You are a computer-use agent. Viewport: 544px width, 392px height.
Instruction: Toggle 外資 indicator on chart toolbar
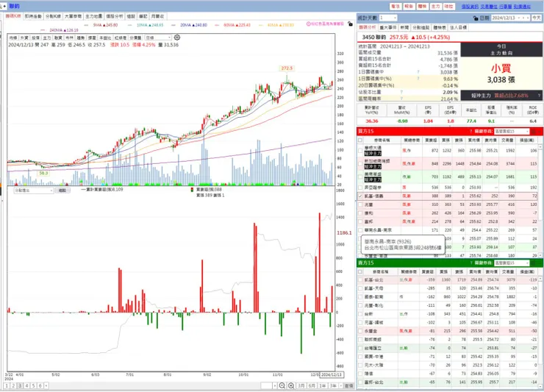[x=24, y=38]
